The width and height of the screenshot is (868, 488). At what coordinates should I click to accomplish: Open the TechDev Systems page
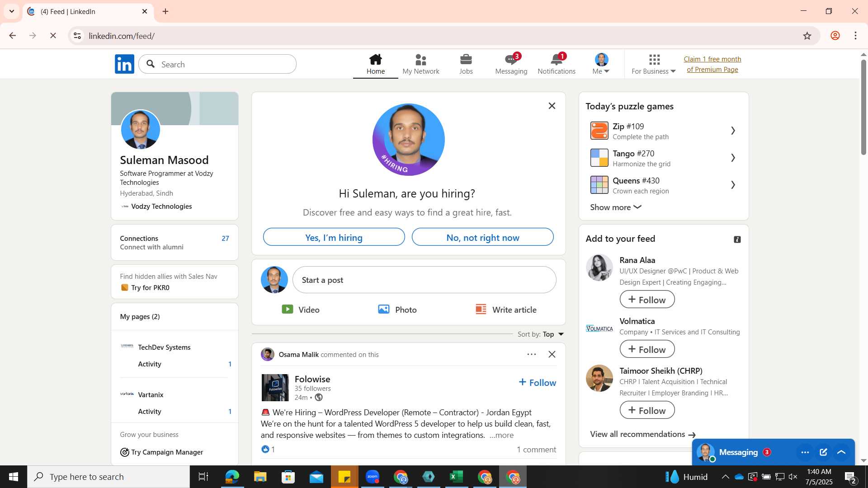164,347
